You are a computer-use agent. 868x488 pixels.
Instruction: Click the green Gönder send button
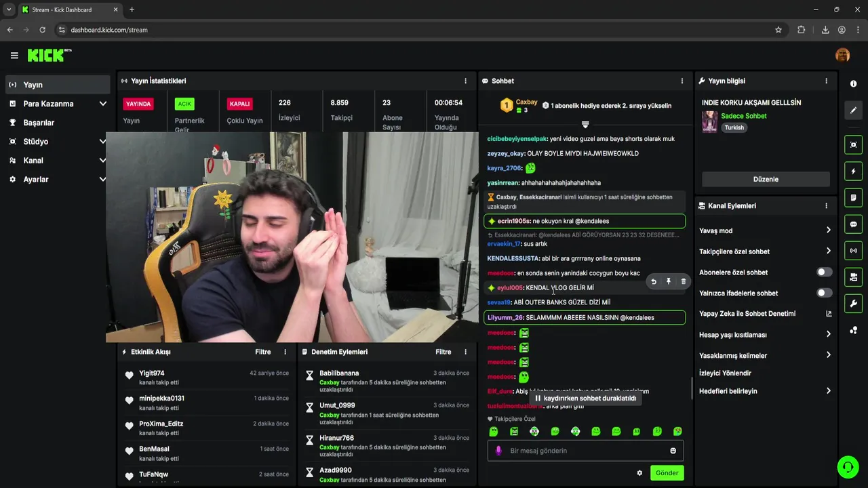(x=667, y=473)
